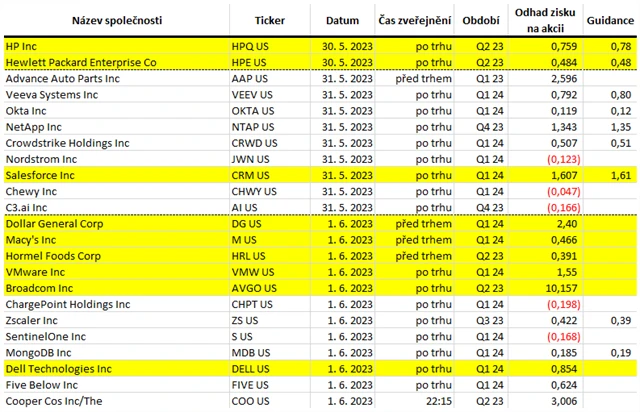Click the HP Inc company cell
Image resolution: width=640 pixels, height=412 pixels.
point(117,46)
